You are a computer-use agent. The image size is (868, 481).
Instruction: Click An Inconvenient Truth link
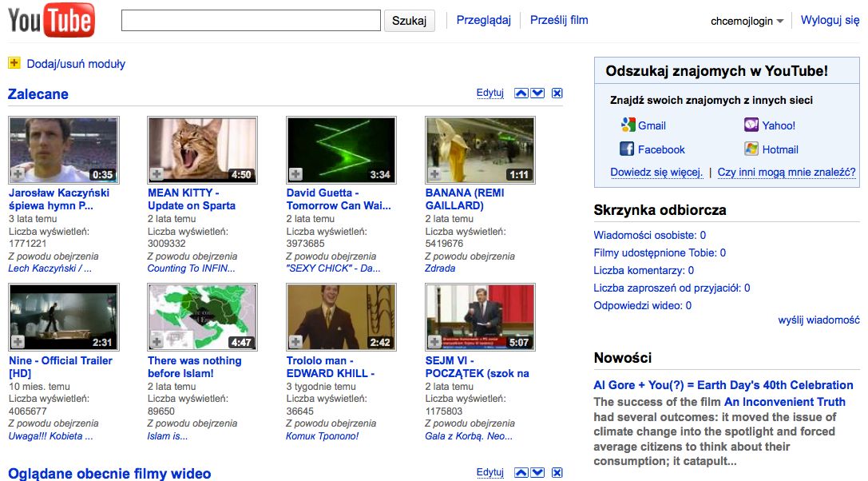(x=785, y=402)
